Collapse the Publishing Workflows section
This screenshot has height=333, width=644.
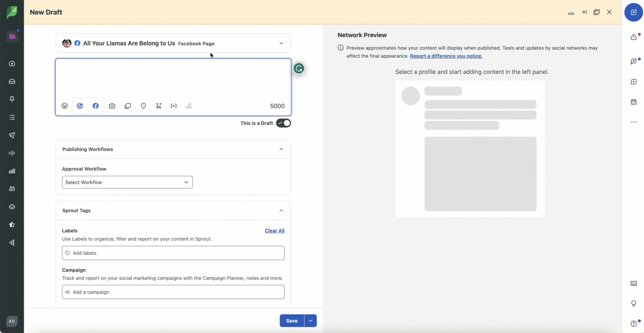[x=281, y=149]
